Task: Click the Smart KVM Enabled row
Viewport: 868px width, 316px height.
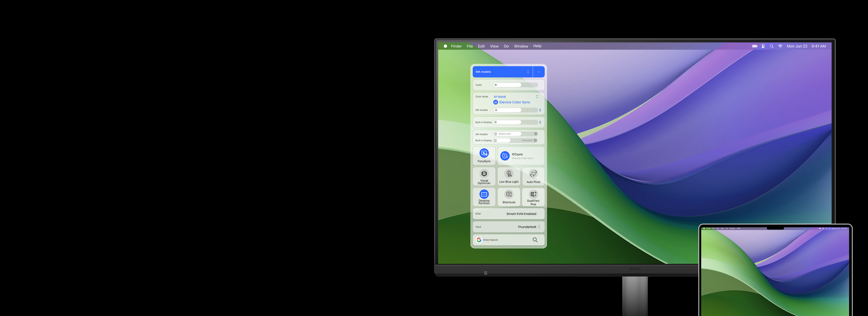Action: 508,214
